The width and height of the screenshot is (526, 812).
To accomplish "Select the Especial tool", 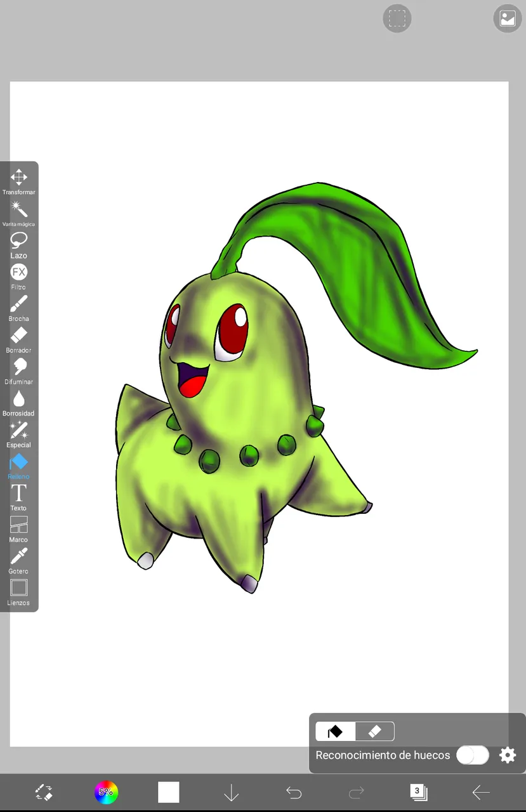I will point(19,435).
